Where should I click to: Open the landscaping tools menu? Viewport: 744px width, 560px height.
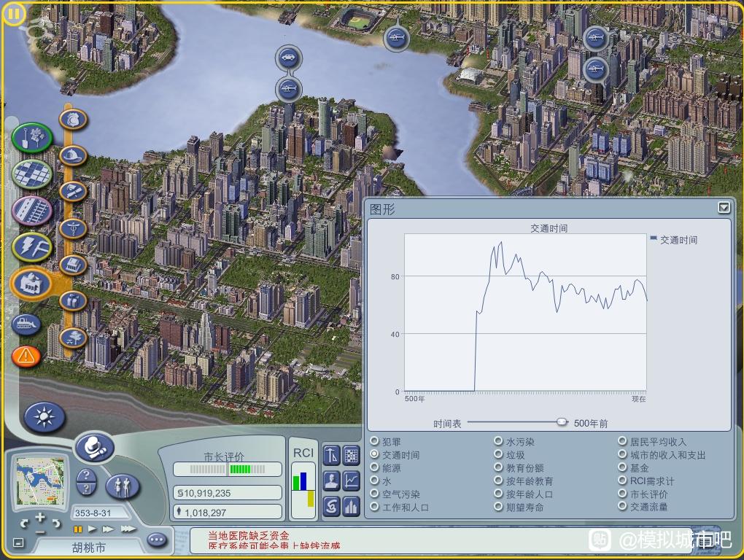point(31,137)
